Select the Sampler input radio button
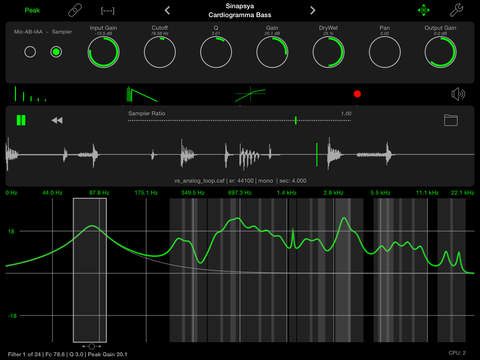 56,52
